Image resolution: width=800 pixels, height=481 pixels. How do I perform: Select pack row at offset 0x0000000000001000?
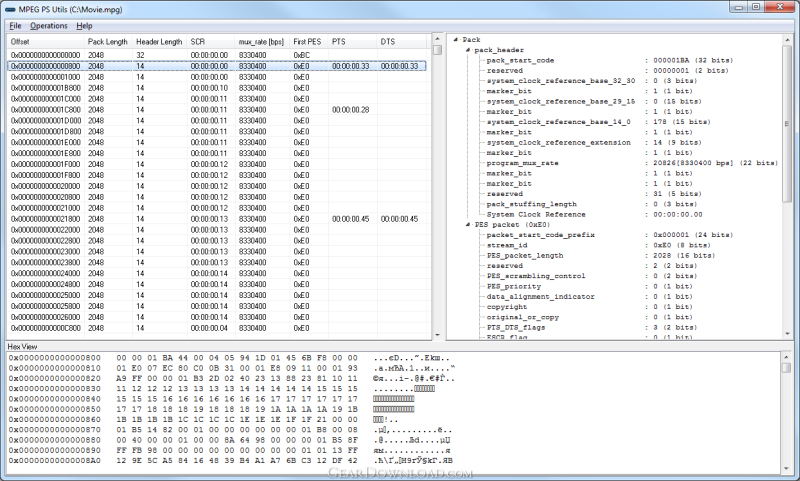pyautogui.click(x=217, y=77)
